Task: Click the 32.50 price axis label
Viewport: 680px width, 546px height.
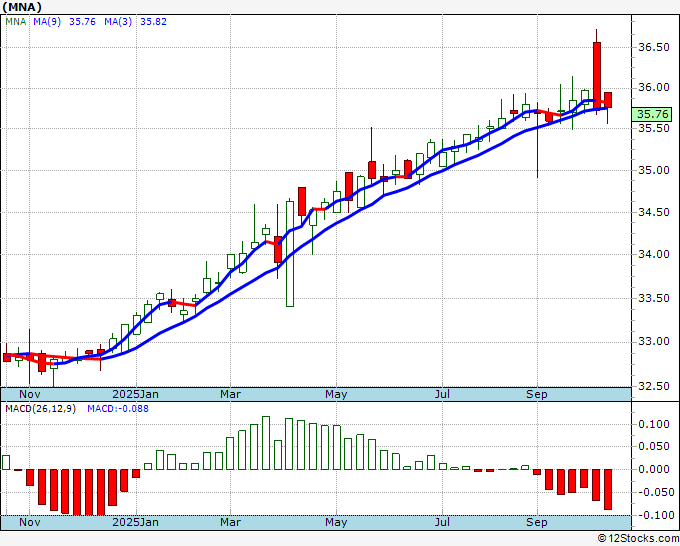Action: tap(654, 386)
